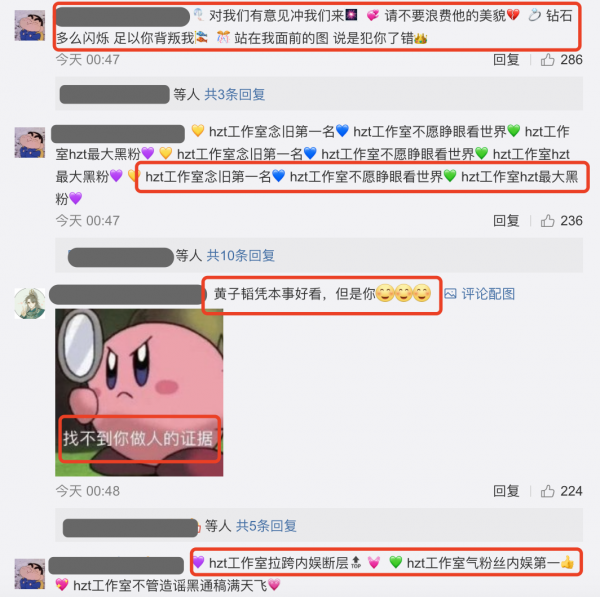600x597 pixels.
Task: Open the Shin-chan avatar on first comment
Action: [x=29, y=26]
